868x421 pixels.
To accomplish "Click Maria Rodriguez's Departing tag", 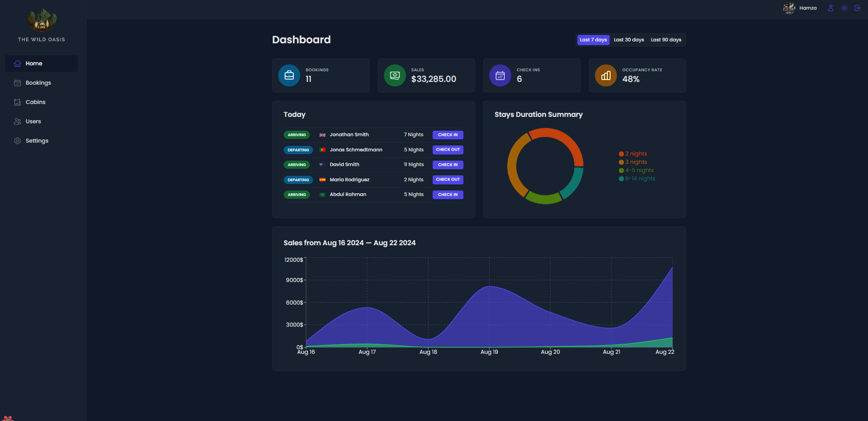I will pos(298,180).
